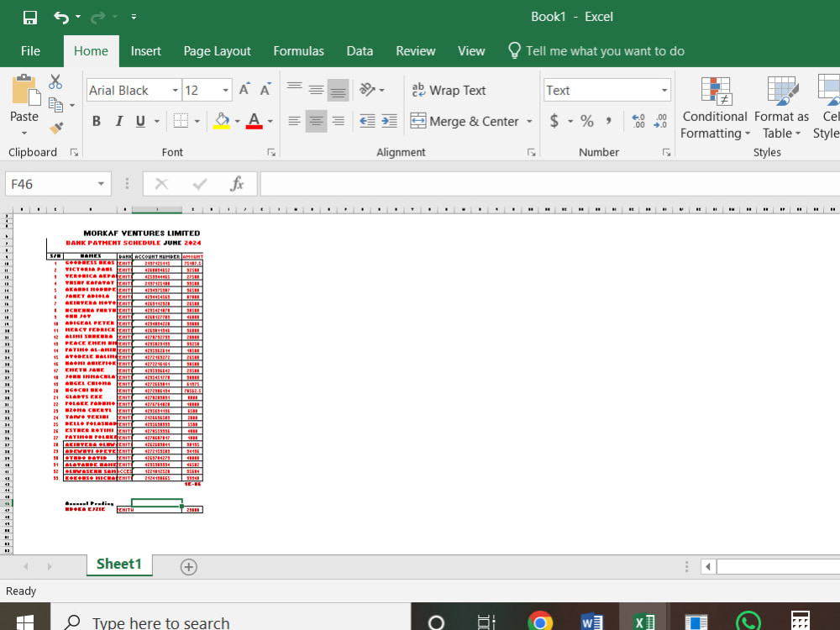Image resolution: width=840 pixels, height=630 pixels.
Task: Toggle Wrap Text
Action: (449, 90)
